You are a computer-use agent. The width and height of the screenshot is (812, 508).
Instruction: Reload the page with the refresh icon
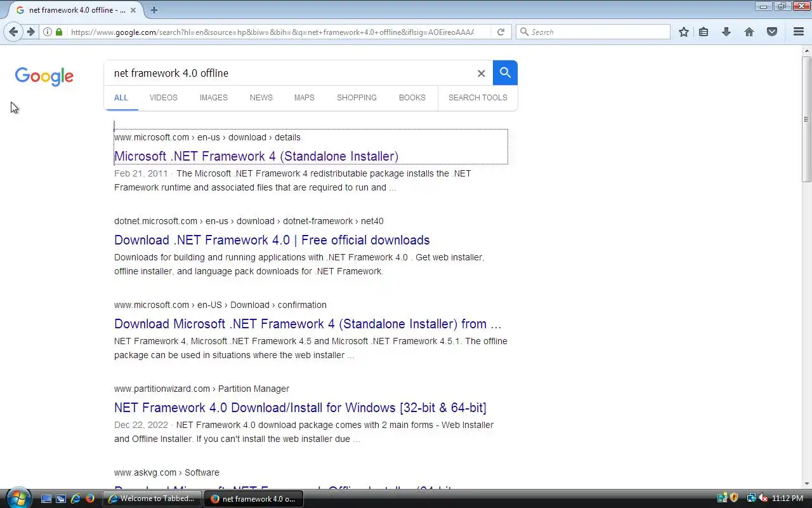[x=501, y=32]
